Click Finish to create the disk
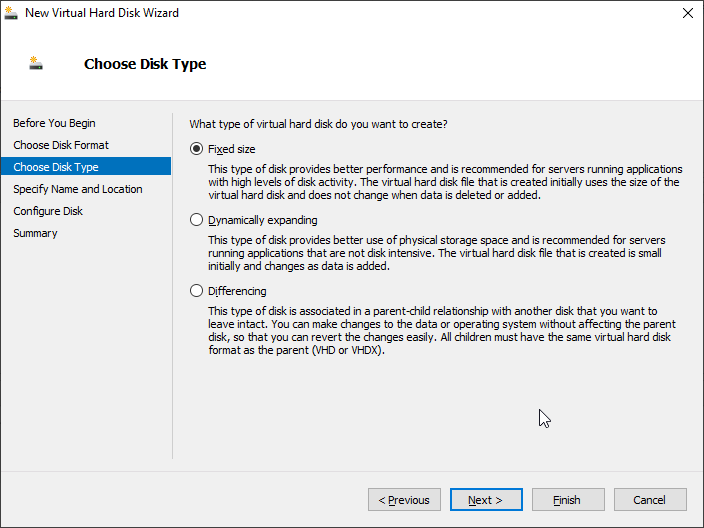This screenshot has width=704, height=528. 567,500
